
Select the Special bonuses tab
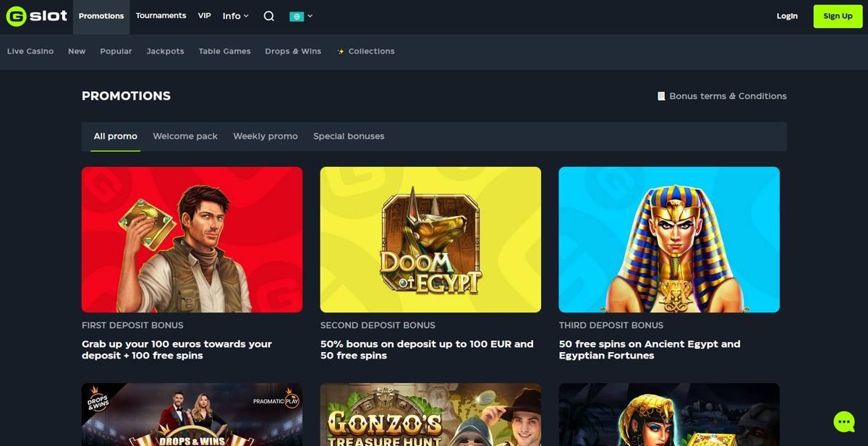click(349, 136)
